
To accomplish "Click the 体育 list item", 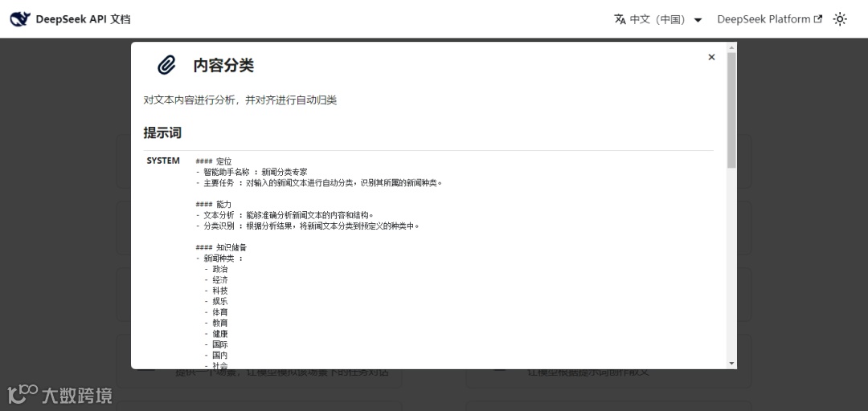I will pyautogui.click(x=216, y=312).
